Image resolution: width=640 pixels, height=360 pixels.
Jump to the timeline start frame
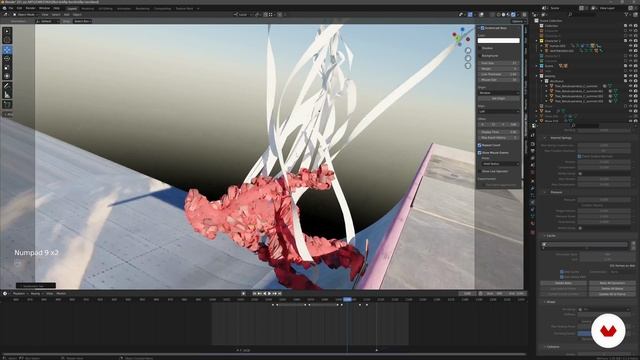254,293
